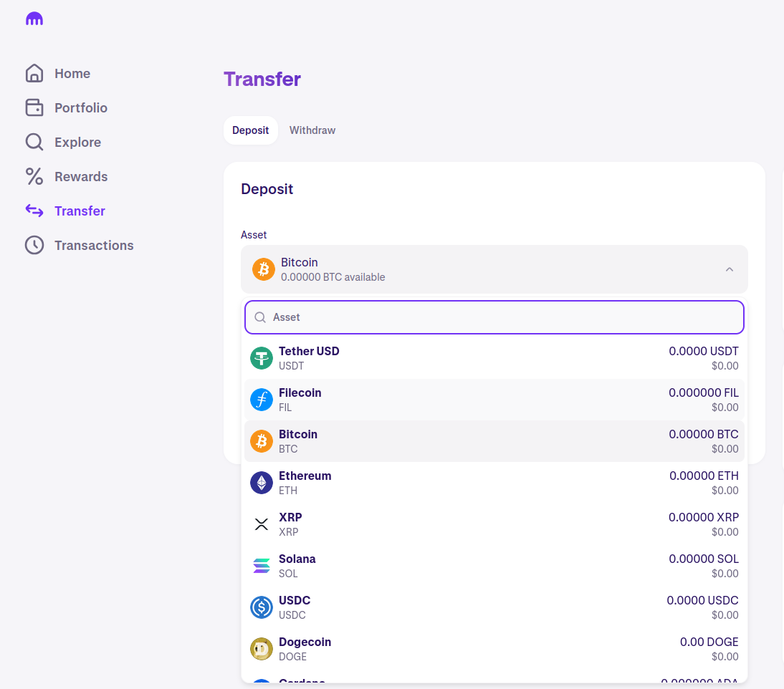
Task: Click the Dogecoin coin icon
Action: pyautogui.click(x=262, y=648)
